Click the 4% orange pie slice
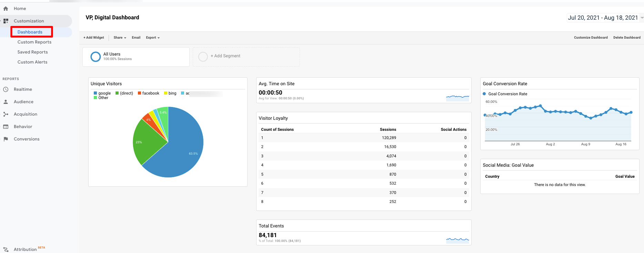Viewport: 644px width, 253px height. 150,123
